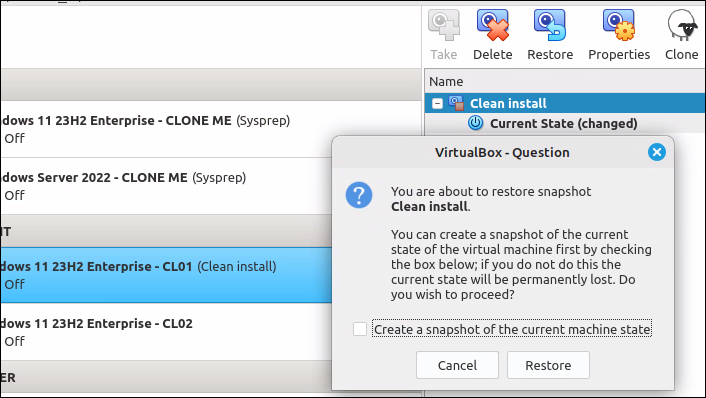The height and width of the screenshot is (398, 706).
Task: Click the Clean install snapshot icon
Action: (x=456, y=104)
